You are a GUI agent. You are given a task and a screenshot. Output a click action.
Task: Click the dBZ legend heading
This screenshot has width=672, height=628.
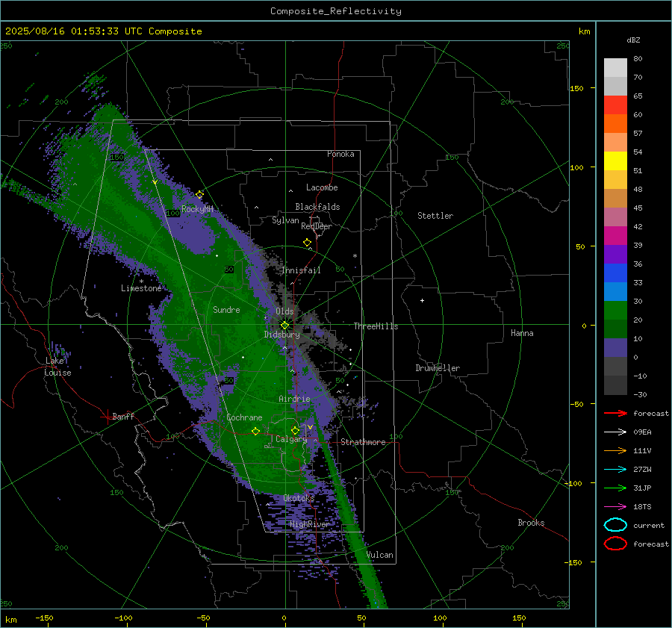[x=633, y=40]
